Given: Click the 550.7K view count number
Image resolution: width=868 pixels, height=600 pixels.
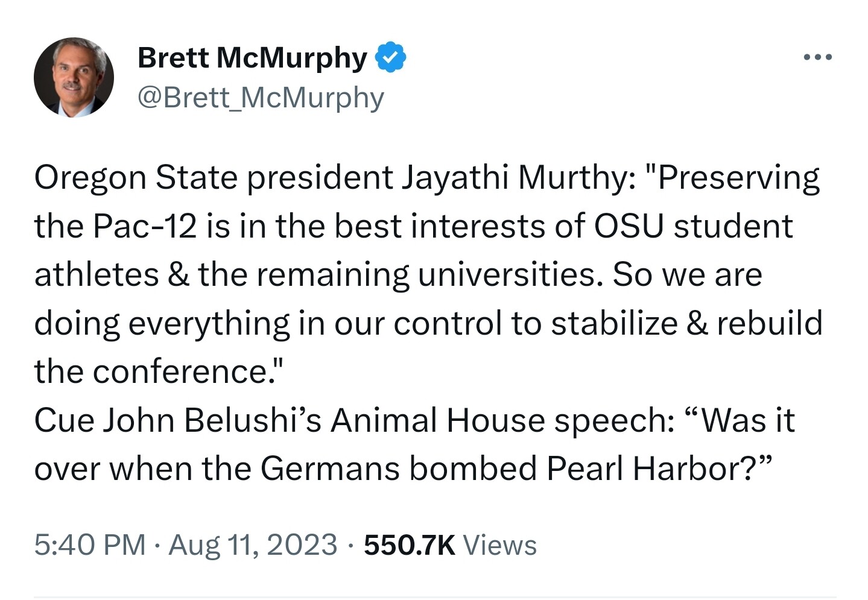Looking at the screenshot, I should [x=410, y=545].
